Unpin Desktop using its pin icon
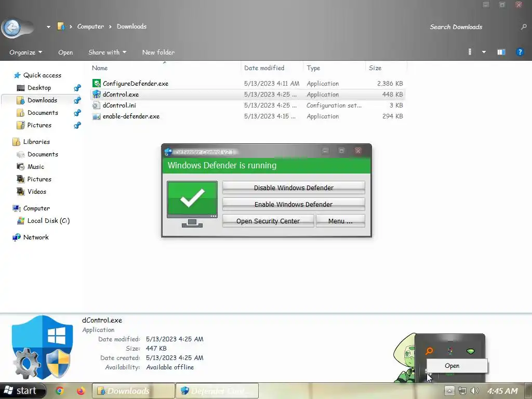This screenshot has height=399, width=532. (77, 88)
